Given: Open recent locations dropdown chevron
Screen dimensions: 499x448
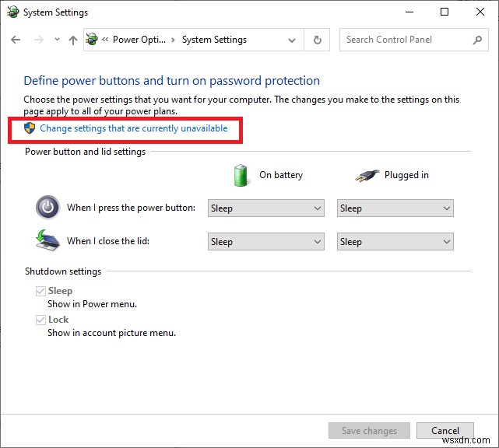Looking at the screenshot, I should coord(57,40).
